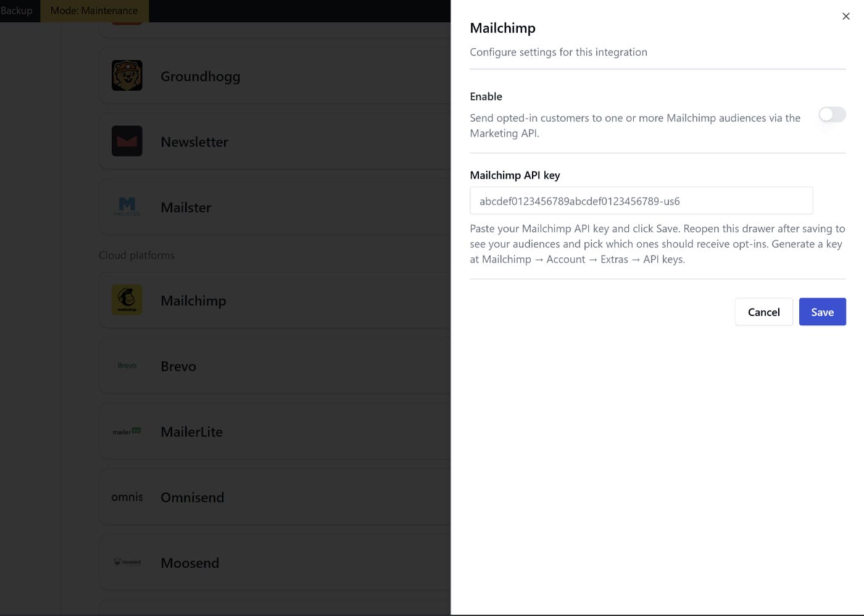Click 'Configure settings for this integration' text
This screenshot has height=616, width=864.
click(559, 52)
